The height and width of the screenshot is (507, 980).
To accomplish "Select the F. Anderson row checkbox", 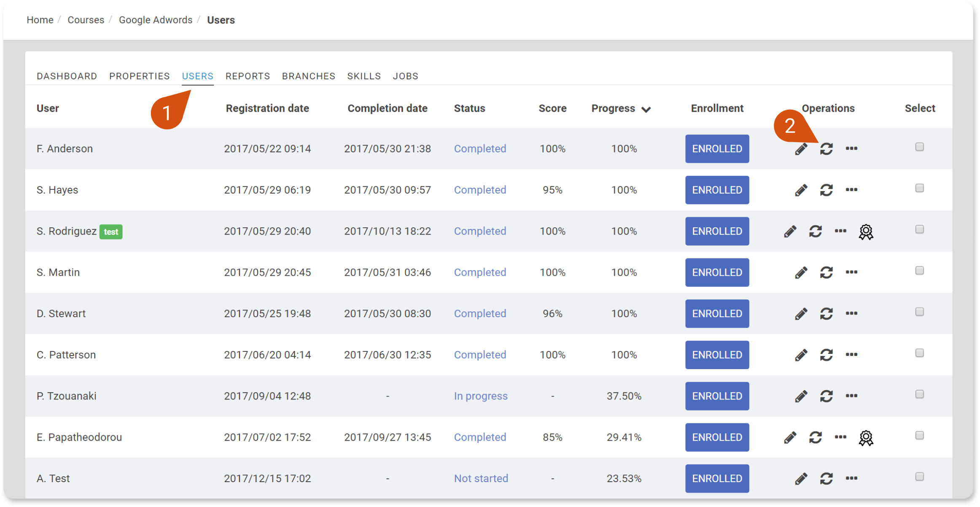I will [x=920, y=147].
